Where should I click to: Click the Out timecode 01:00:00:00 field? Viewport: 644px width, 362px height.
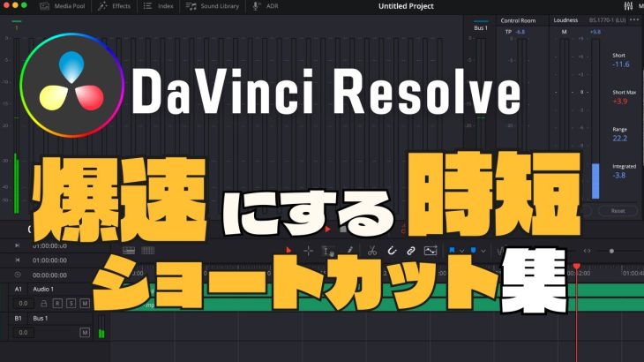point(49,260)
